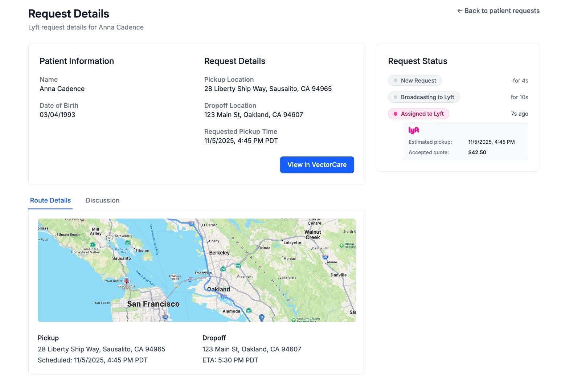Switch to the Discussion tab
Screen dimensions: 561x392
[x=102, y=200]
